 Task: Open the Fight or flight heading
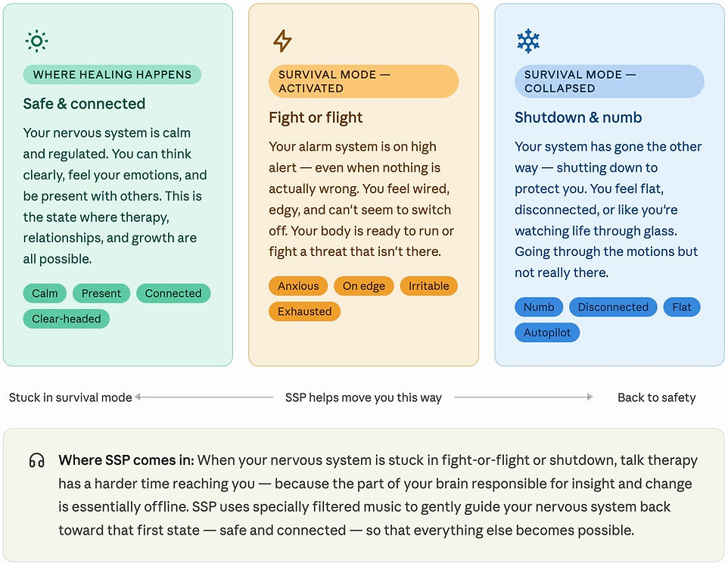316,117
